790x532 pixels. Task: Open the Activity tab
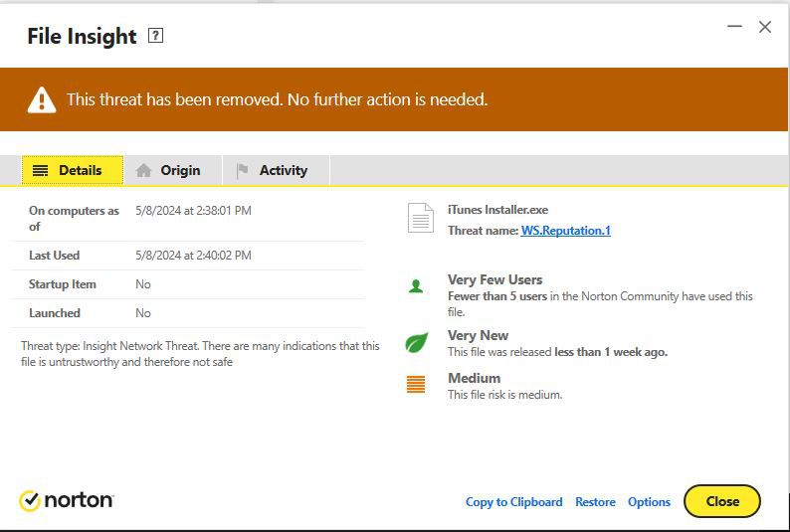[x=276, y=170]
